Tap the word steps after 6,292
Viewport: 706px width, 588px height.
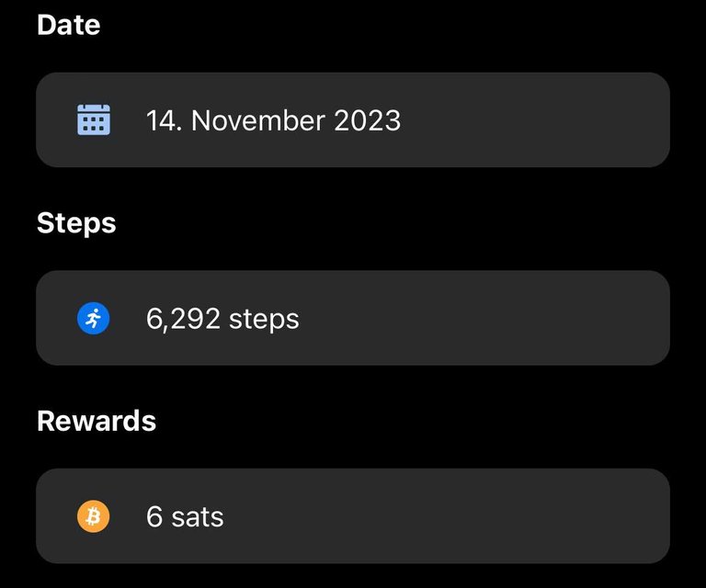pos(264,321)
